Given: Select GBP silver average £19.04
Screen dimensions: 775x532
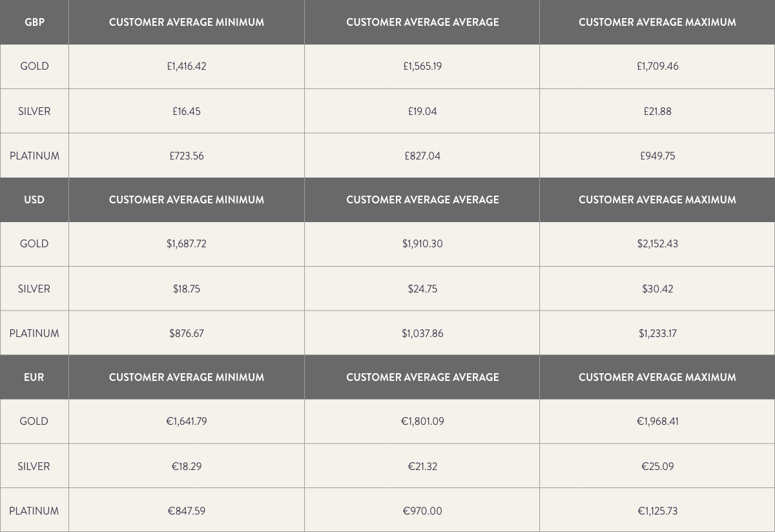Looking at the screenshot, I should [x=422, y=111].
